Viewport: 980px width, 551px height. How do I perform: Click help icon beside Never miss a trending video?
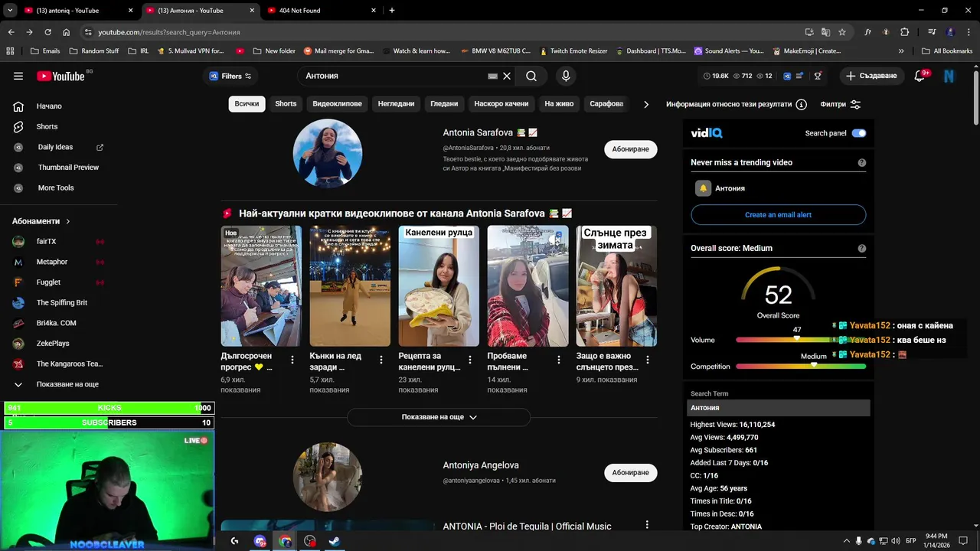coord(862,162)
